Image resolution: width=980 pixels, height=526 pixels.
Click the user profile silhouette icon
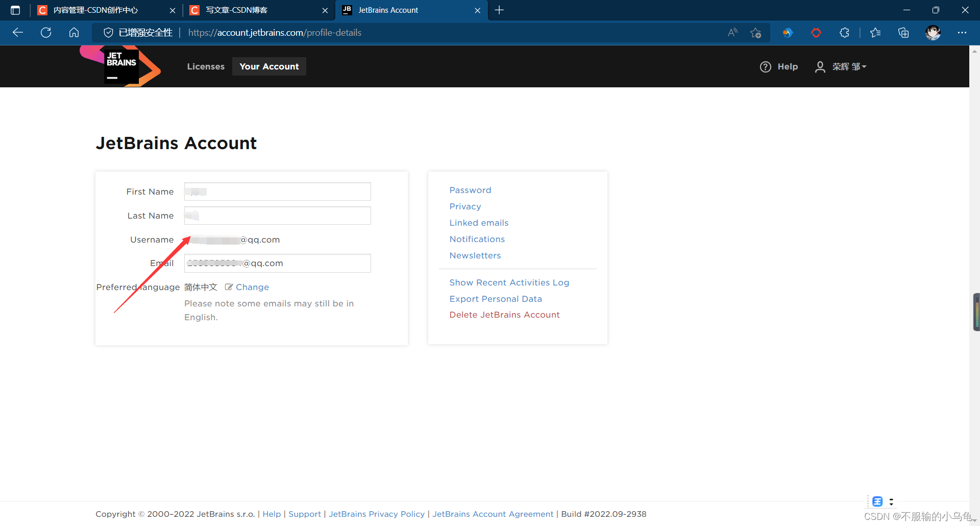tap(820, 67)
